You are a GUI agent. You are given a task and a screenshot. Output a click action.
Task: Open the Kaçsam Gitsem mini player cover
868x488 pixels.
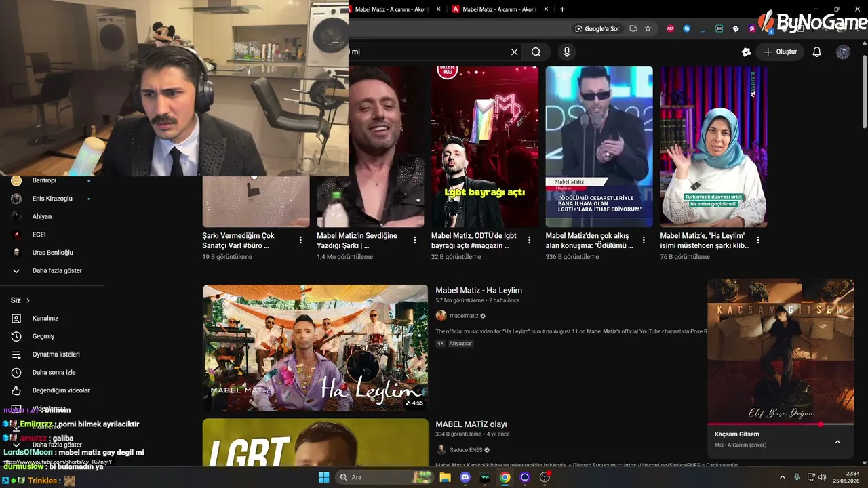tap(781, 350)
